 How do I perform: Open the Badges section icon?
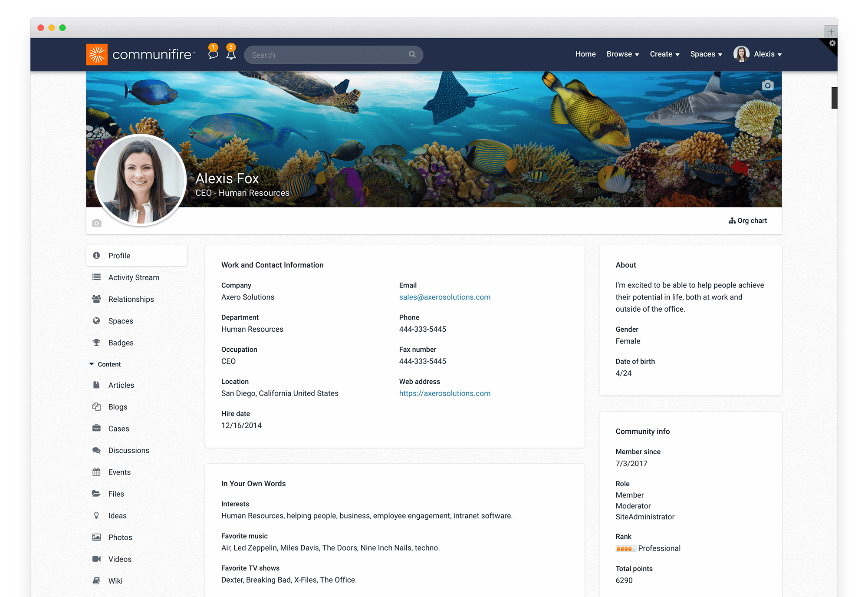click(x=97, y=343)
